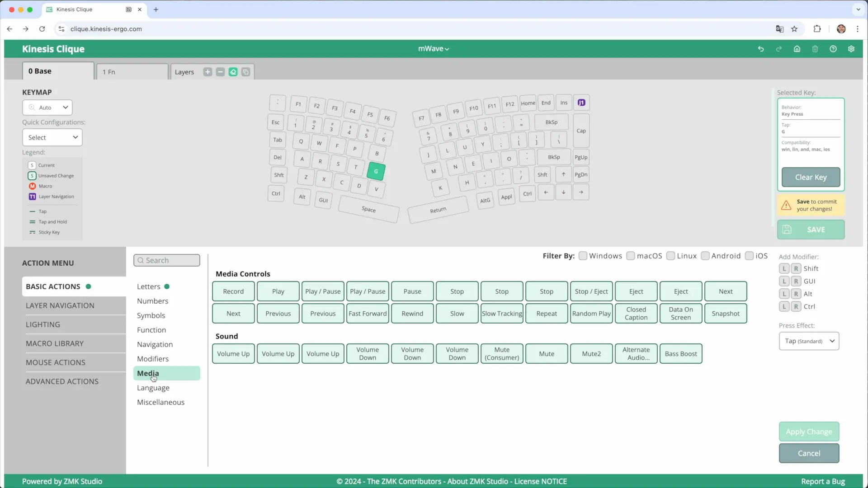Click the purple key beside Ins
This screenshot has width=868, height=488.
pyautogui.click(x=581, y=103)
